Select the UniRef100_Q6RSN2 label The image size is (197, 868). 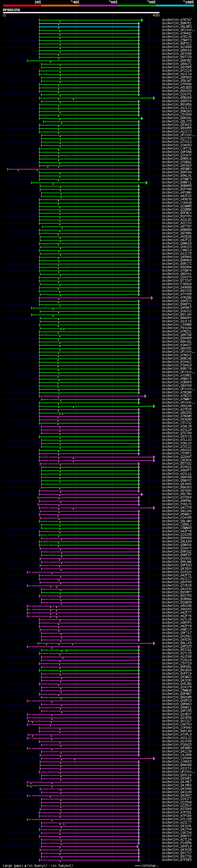(x=177, y=61)
